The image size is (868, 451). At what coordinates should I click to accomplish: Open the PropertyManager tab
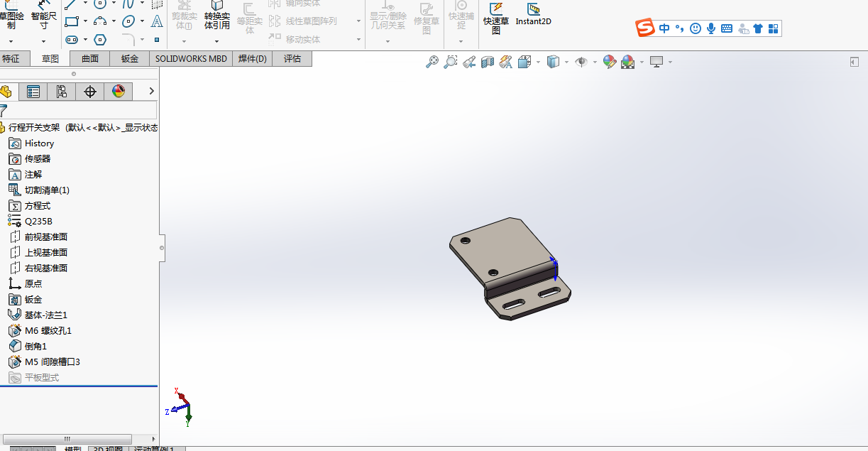(x=33, y=92)
